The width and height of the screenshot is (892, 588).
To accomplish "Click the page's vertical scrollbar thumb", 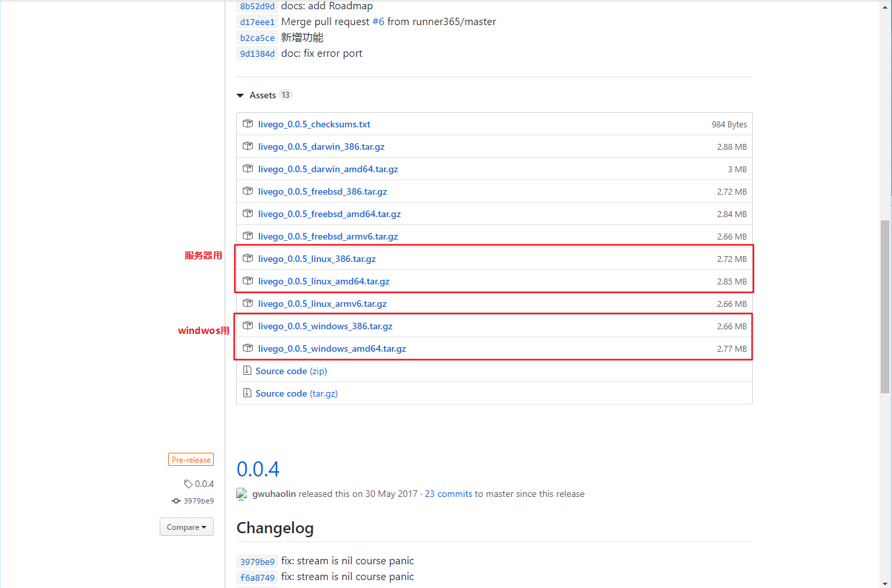I will pyautogui.click(x=885, y=307).
